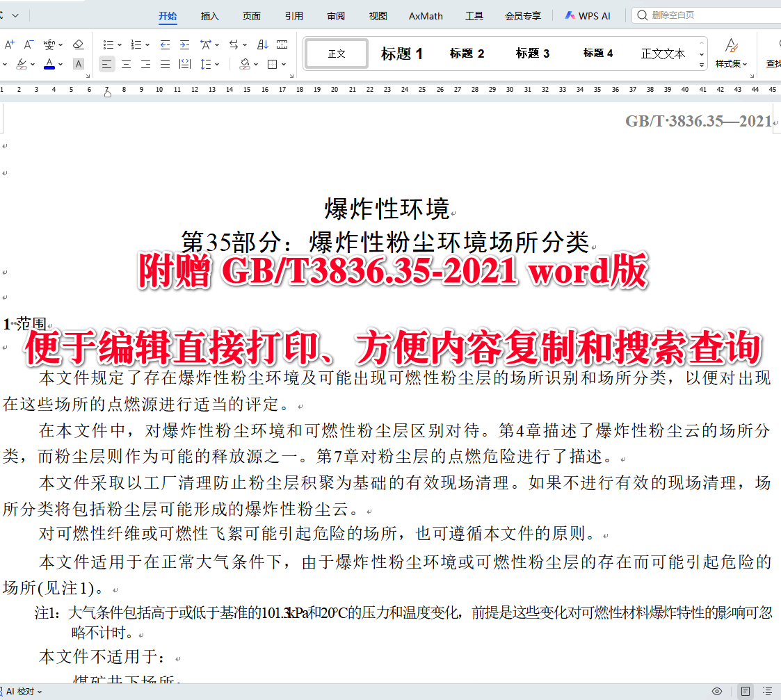Apply the 标题 1 heading style
The width and height of the screenshot is (781, 700).
[401, 53]
